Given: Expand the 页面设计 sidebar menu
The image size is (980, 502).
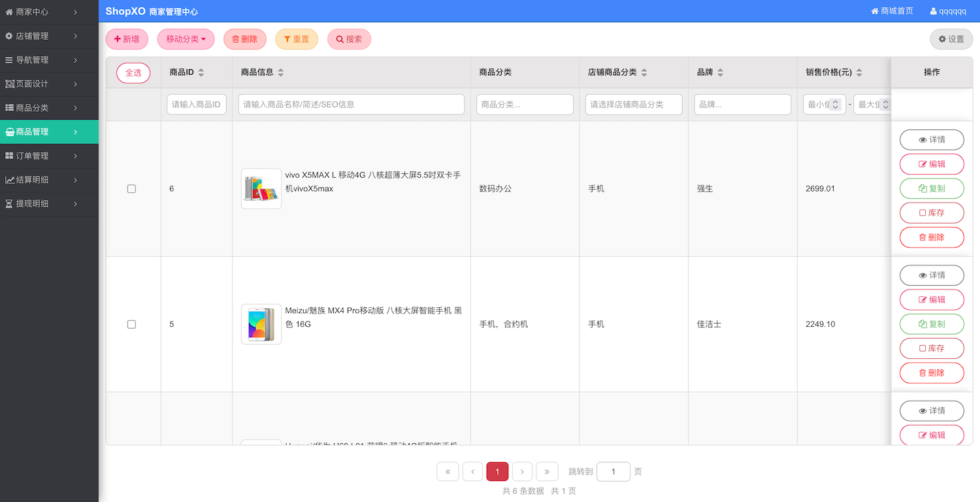Looking at the screenshot, I should [x=49, y=84].
